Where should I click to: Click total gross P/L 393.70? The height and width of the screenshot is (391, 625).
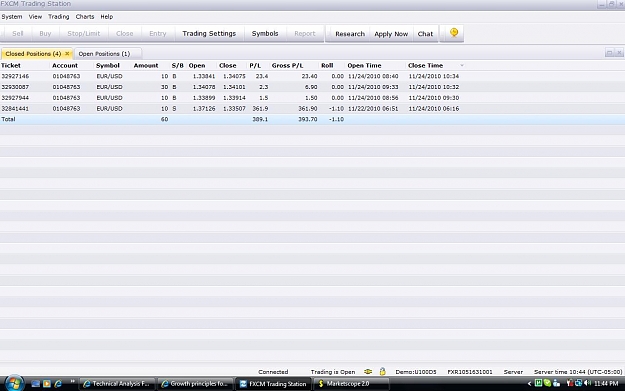pyautogui.click(x=308, y=119)
